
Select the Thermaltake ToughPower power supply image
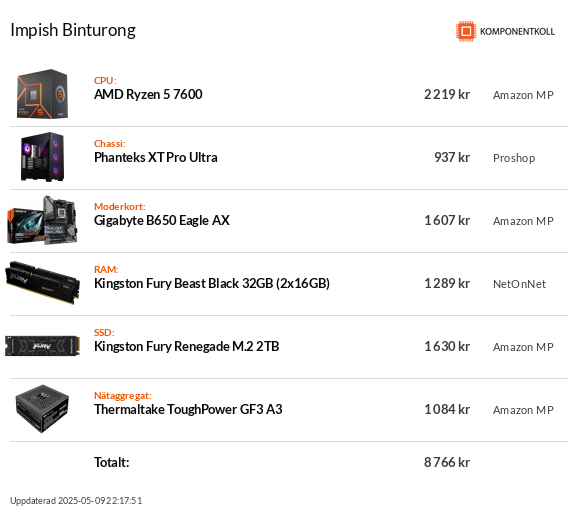coord(43,409)
